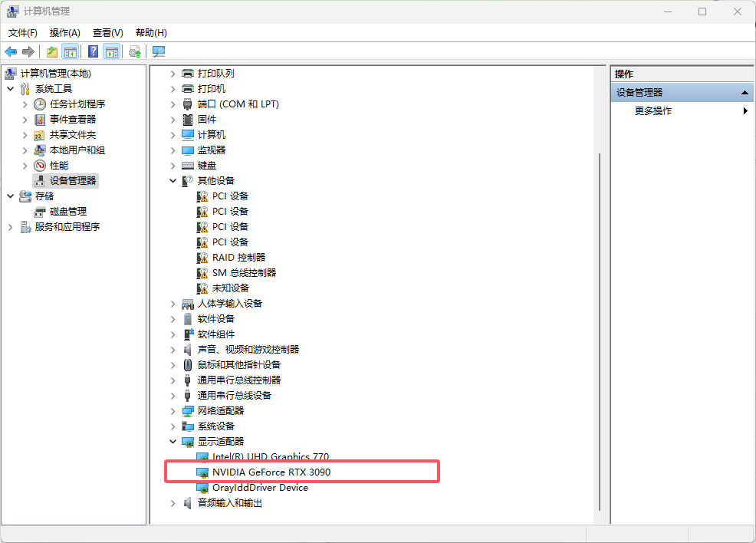Select 磁盘管理 under 存储
This screenshot has width=756, height=543.
(68, 212)
